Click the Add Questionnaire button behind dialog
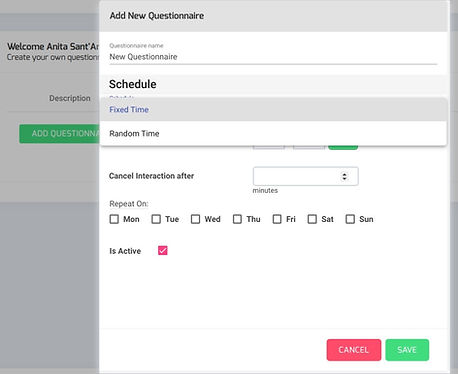 (59, 134)
